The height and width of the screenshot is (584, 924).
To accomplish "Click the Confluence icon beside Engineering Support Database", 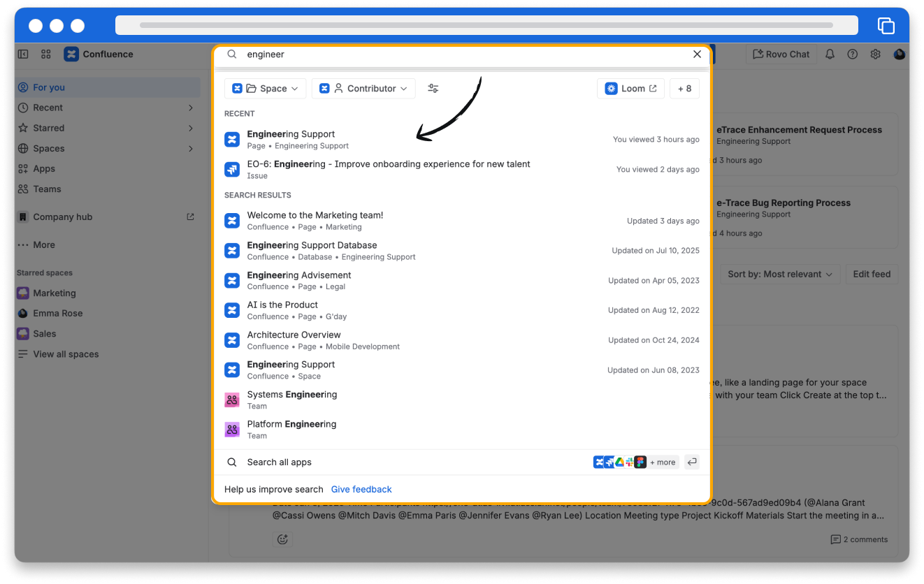I will point(232,251).
